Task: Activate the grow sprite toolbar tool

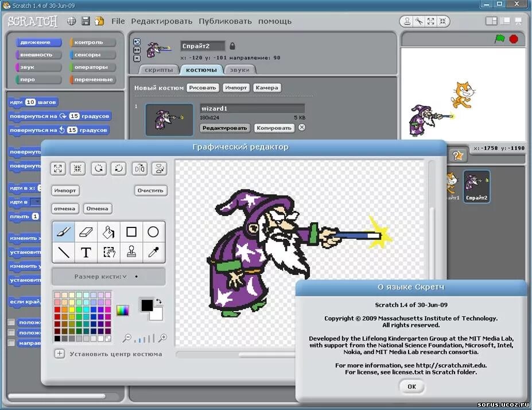Action: [x=430, y=21]
